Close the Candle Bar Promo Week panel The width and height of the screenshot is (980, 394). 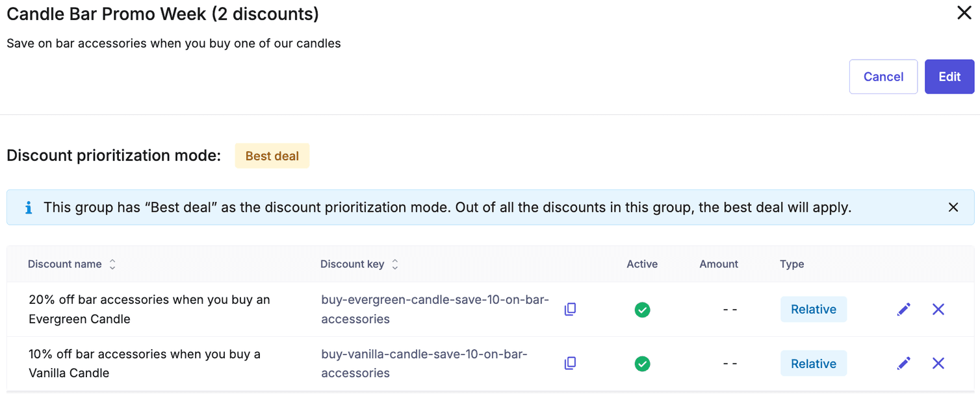[x=964, y=13]
